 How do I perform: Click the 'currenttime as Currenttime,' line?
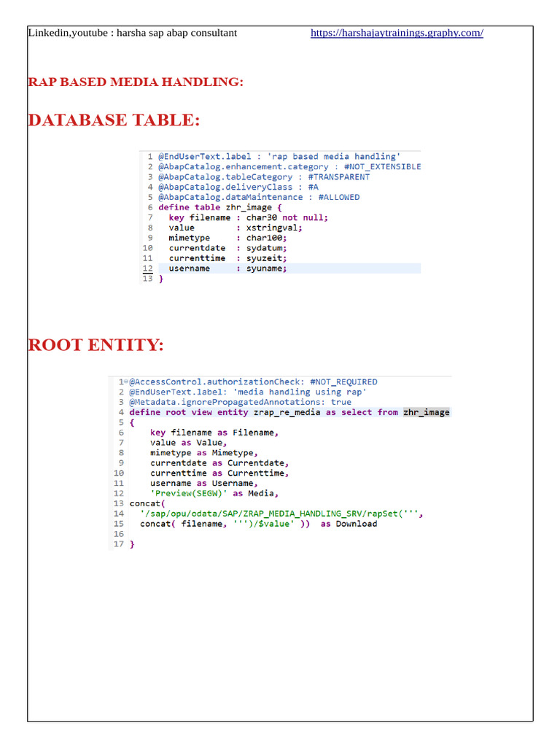[x=219, y=473]
